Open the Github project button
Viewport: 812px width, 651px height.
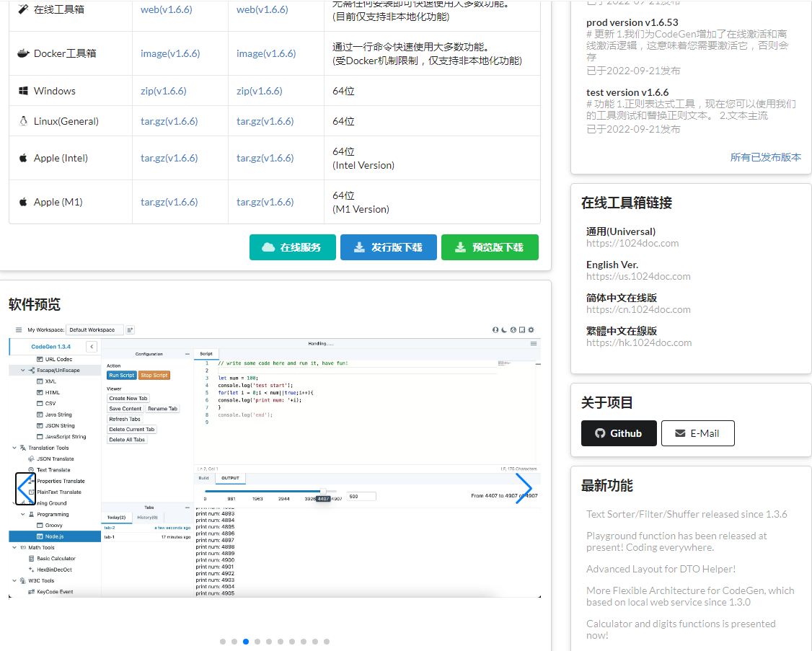coord(619,433)
